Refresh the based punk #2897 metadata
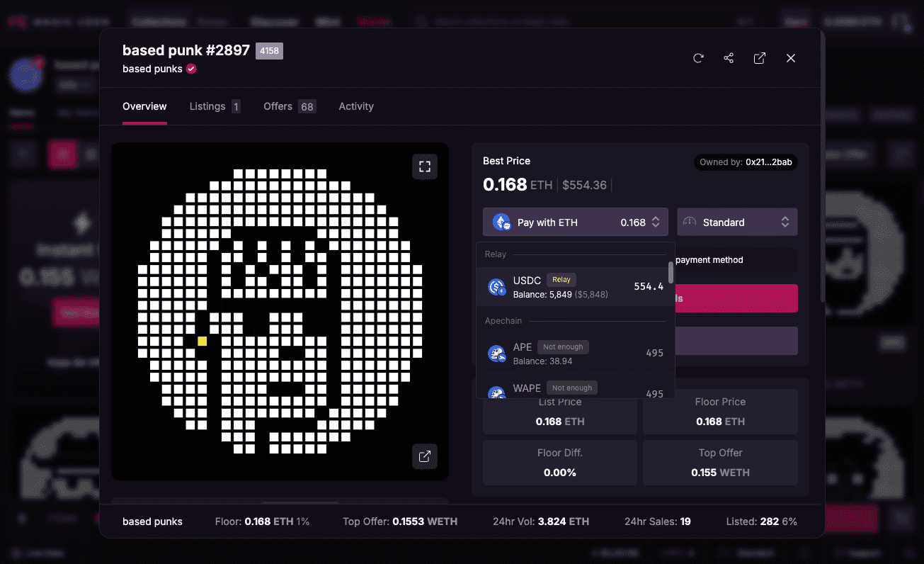Viewport: 924px width, 564px height. tap(698, 58)
